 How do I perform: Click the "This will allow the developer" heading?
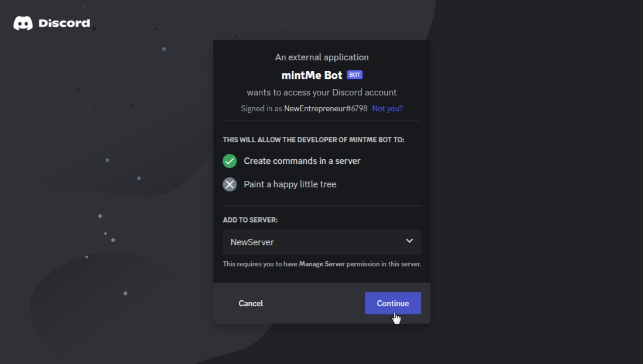coord(313,140)
